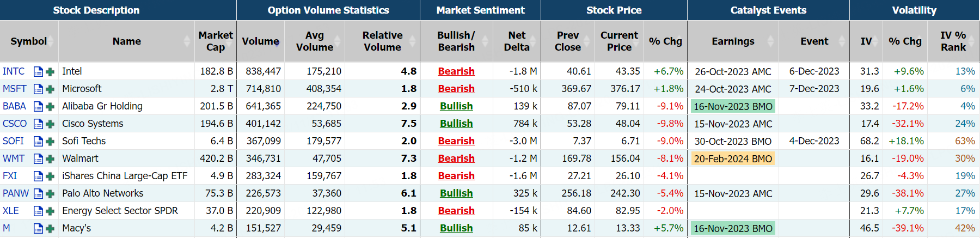Click the document icon in XLE row
The height and width of the screenshot is (238, 980).
(38, 211)
